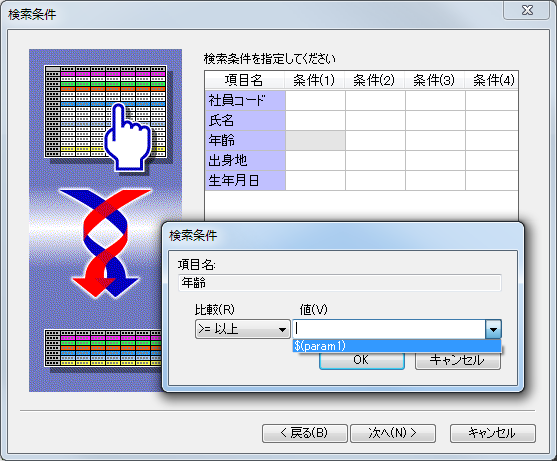The width and height of the screenshot is (557, 461).
Task: Click the pointing hand wizard graphic
Action: pos(128,137)
